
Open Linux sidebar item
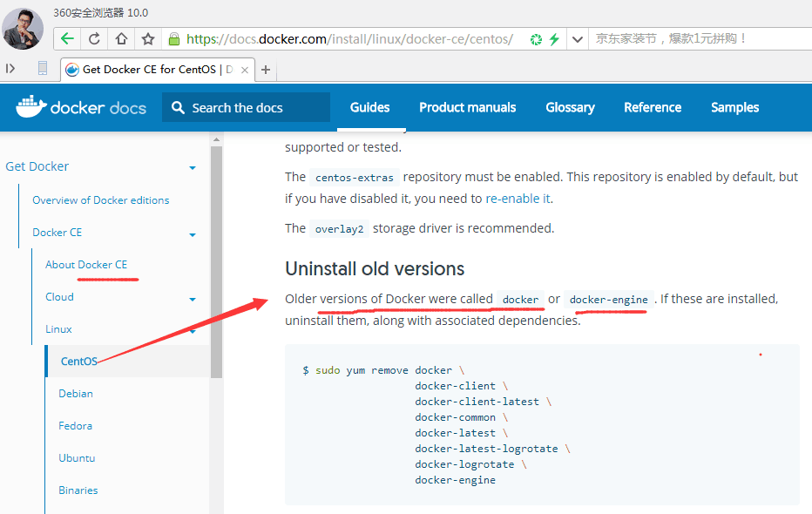click(x=58, y=329)
